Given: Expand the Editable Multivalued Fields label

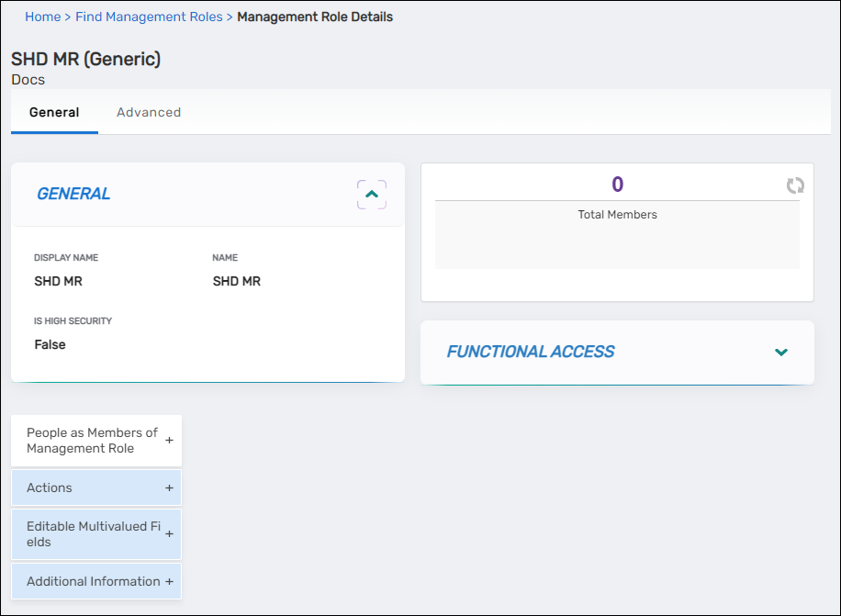Looking at the screenshot, I should click(x=93, y=534).
